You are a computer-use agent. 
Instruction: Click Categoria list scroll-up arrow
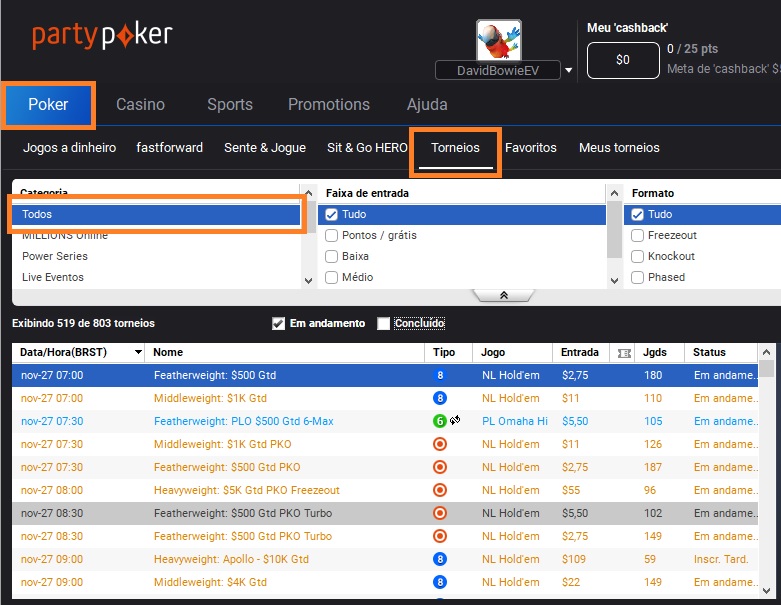[x=309, y=193]
